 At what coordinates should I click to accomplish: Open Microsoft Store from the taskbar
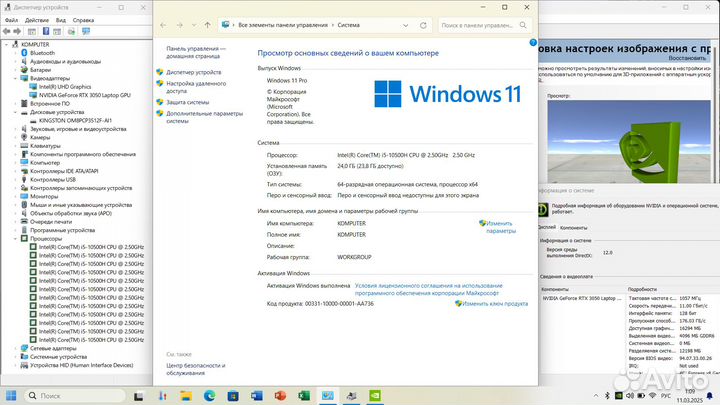(233, 395)
